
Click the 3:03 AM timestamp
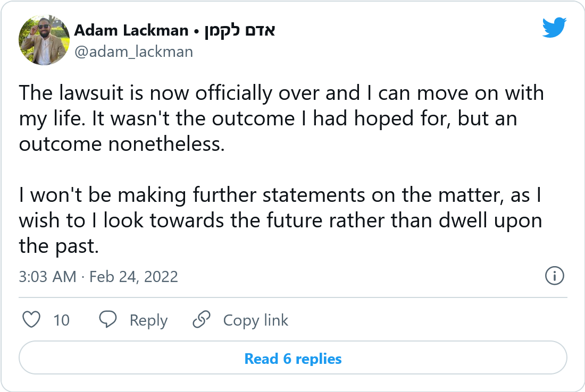point(47,277)
